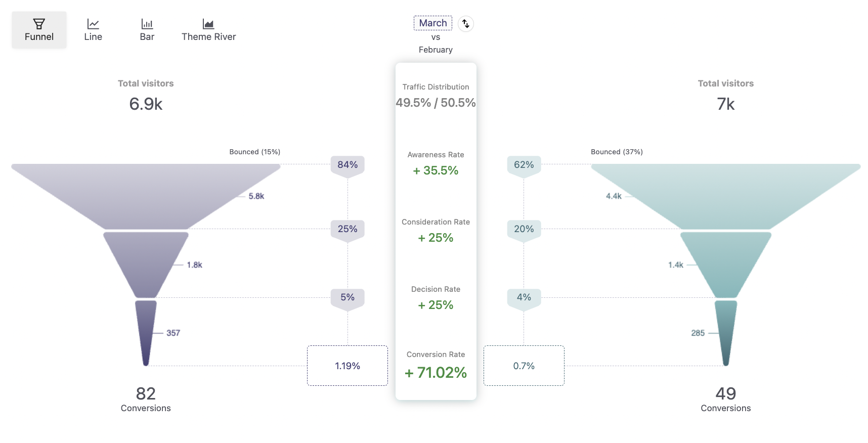
Task: Select the 5% decision badge on left funnel
Action: (347, 297)
